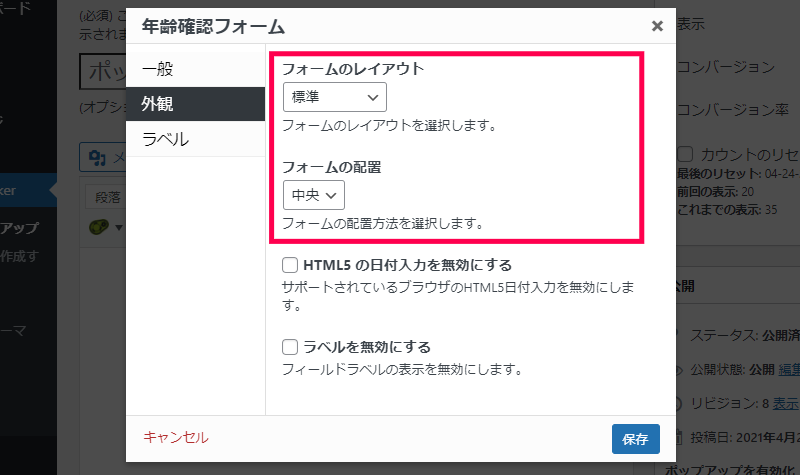
Task: Enable HTML5 の日付入力を無効にする checkbox
Action: pyautogui.click(x=290, y=265)
